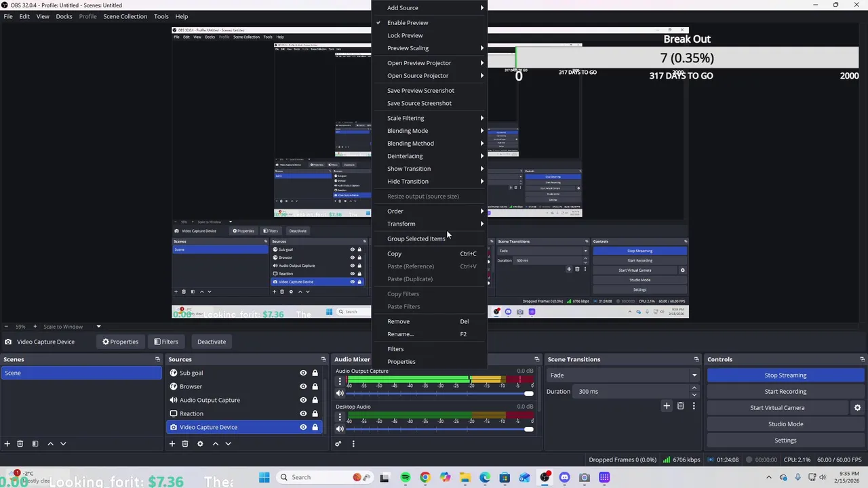Image resolution: width=868 pixels, height=488 pixels.
Task: Pop out the Sources dock icon
Action: pos(323,359)
